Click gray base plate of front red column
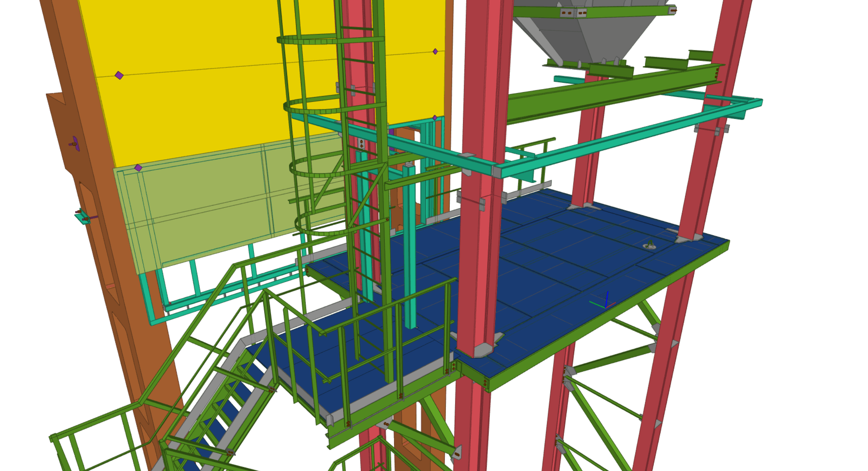Viewport: 868px width, 471px height. tap(483, 349)
